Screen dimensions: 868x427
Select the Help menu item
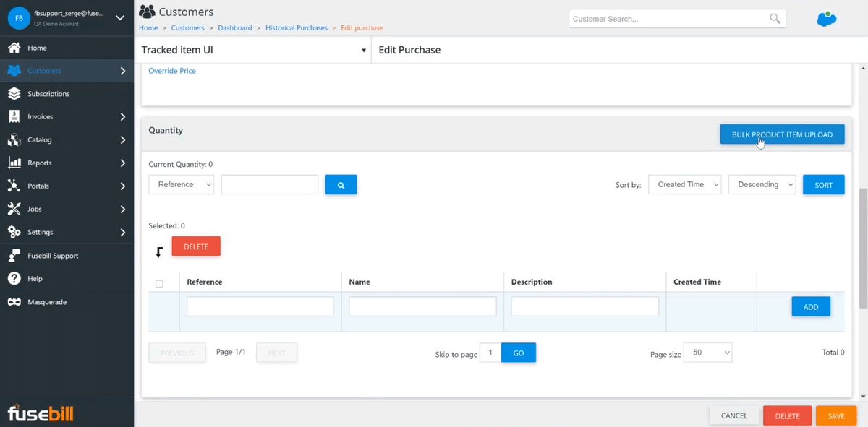[x=67, y=278]
